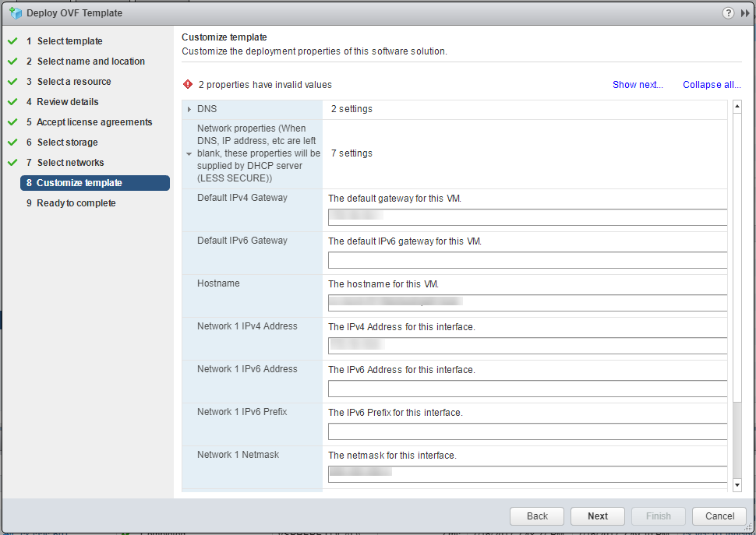Screen dimensions: 756x535
Task: Click the help question mark icon
Action: [x=728, y=13]
